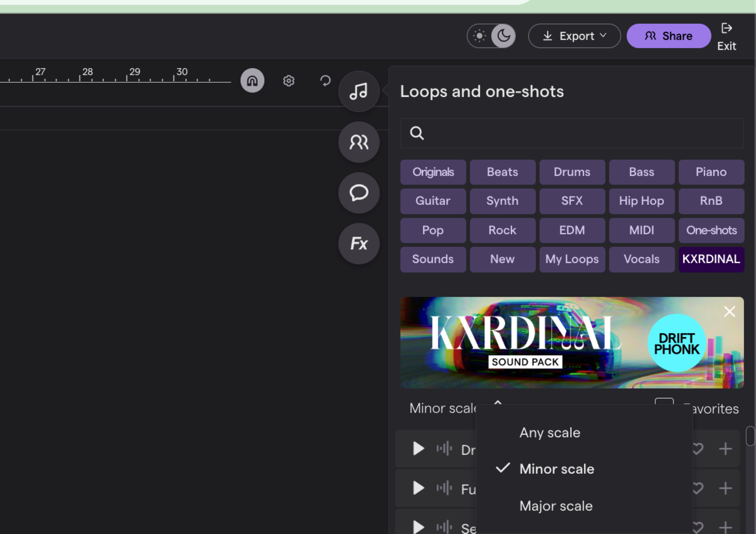The width and height of the screenshot is (756, 534).
Task: Click the purple Share button
Action: point(669,36)
